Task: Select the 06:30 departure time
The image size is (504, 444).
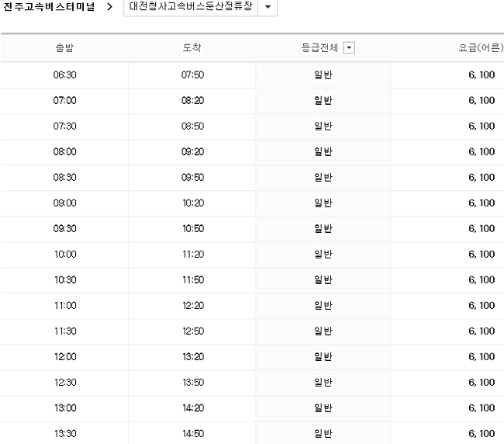Action: pyautogui.click(x=64, y=75)
